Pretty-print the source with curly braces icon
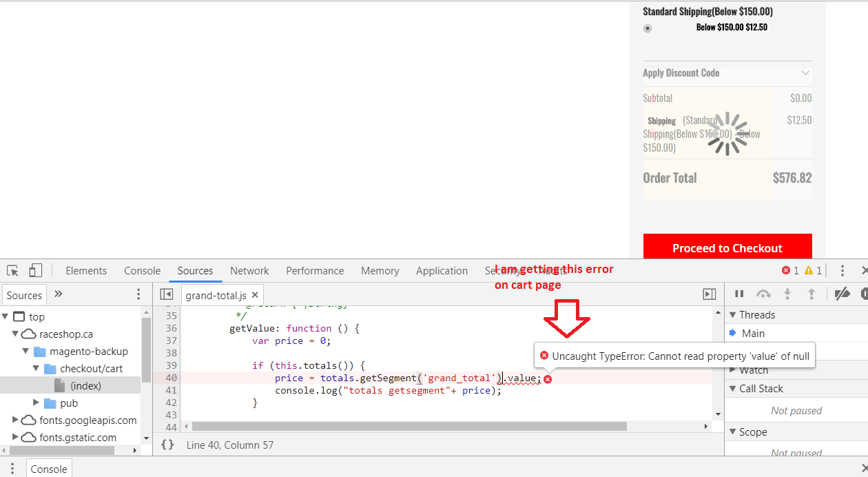Image resolution: width=868 pixels, height=477 pixels. (x=167, y=445)
